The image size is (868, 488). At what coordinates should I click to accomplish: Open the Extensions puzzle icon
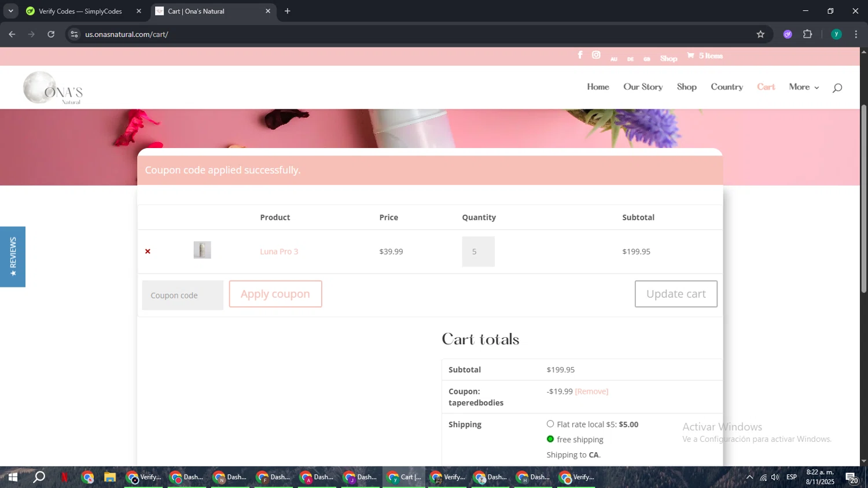pyautogui.click(x=808, y=34)
